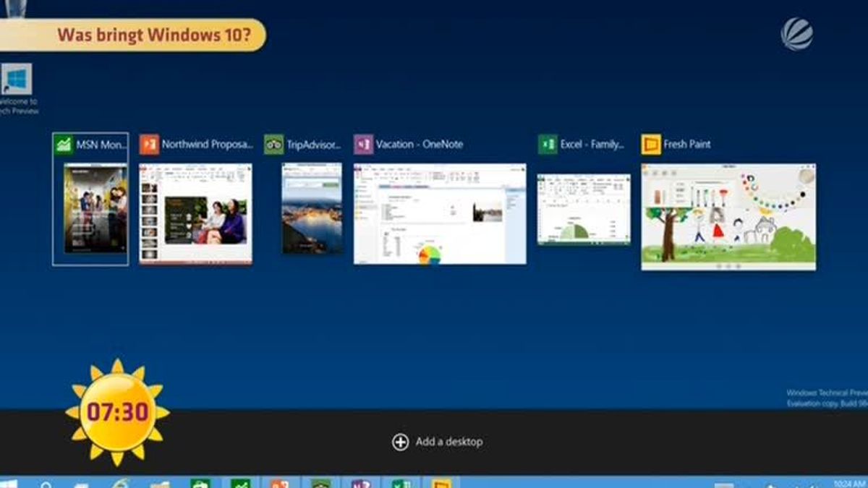This screenshot has height=488, width=868.
Task: Click the yellow Fresh Paint icon above thumbnail
Action: [651, 145]
